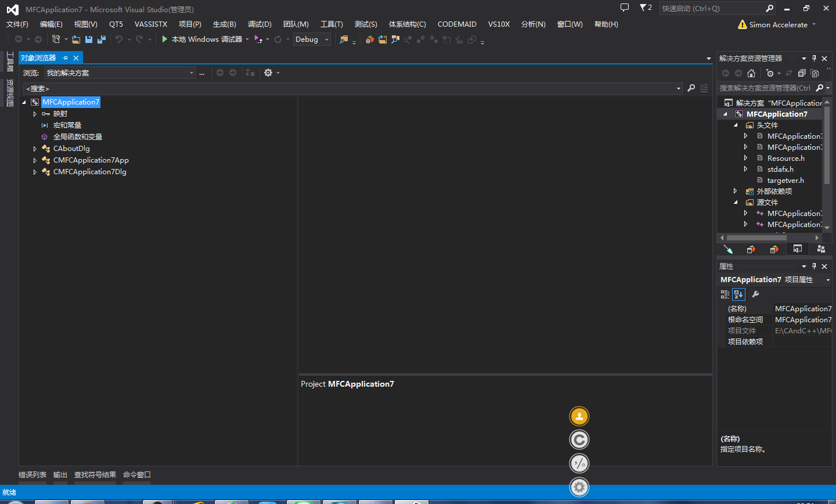Click the Object Browser search magnifier icon
836x504 pixels.
click(x=691, y=88)
